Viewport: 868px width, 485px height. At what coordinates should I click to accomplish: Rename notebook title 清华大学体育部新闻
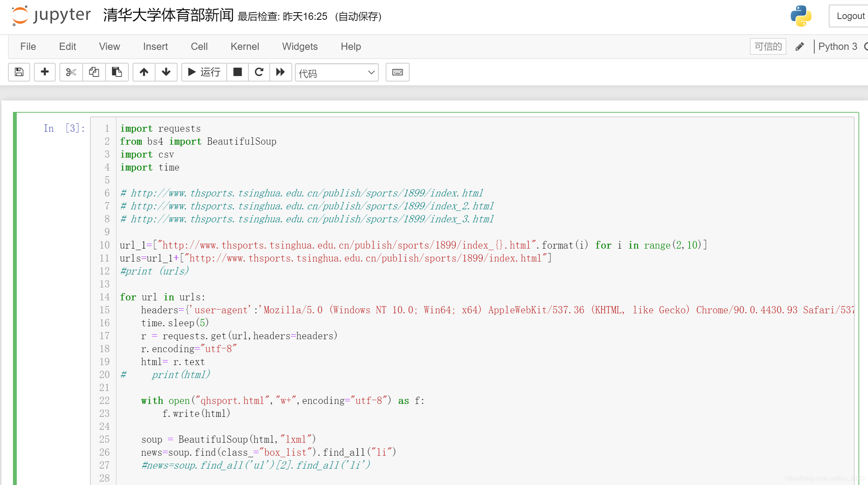pyautogui.click(x=168, y=15)
